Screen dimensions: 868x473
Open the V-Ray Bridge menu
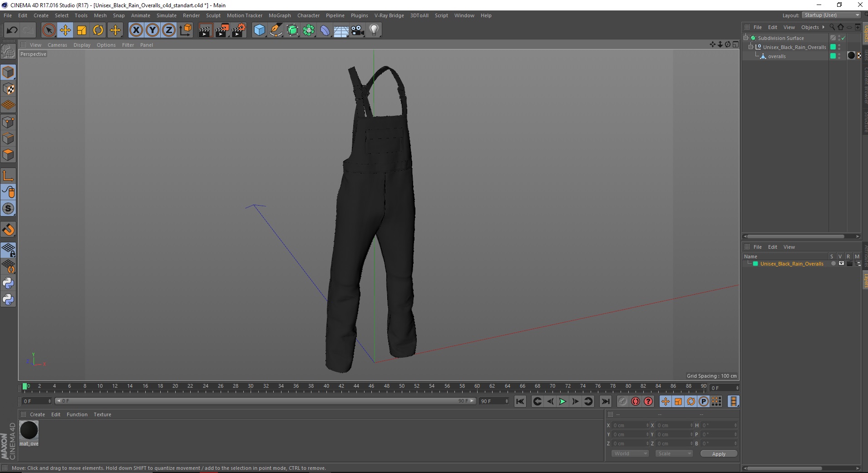[389, 15]
